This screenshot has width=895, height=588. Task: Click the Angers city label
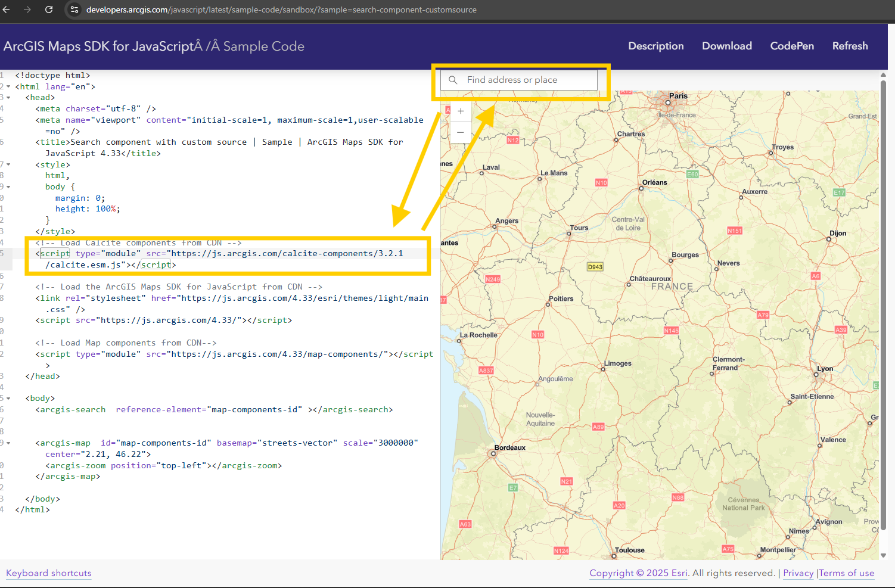click(507, 220)
